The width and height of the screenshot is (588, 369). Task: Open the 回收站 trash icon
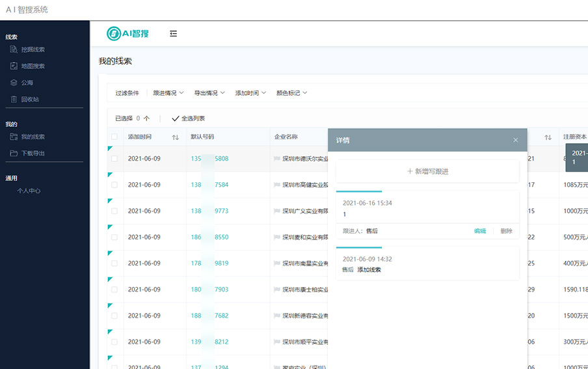click(x=14, y=100)
